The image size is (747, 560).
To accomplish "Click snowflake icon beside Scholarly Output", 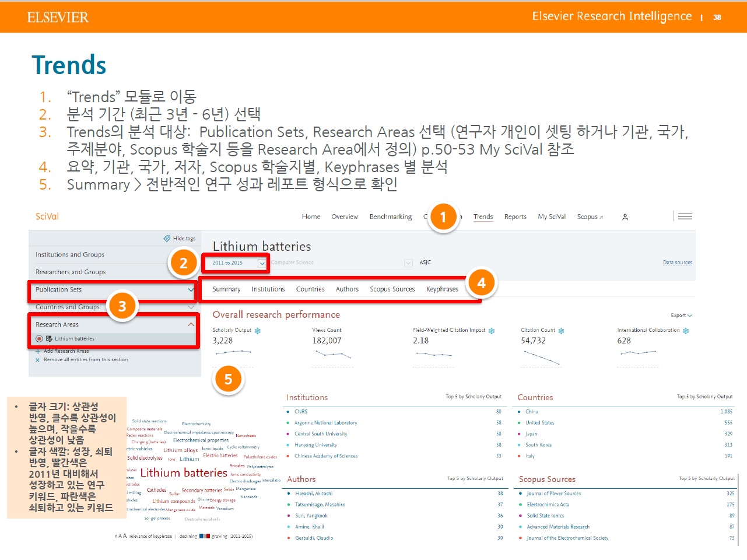I will pos(258,331).
